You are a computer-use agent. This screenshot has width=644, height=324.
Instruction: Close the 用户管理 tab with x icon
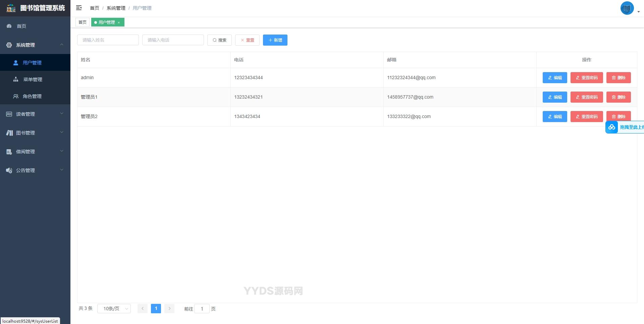pos(119,22)
